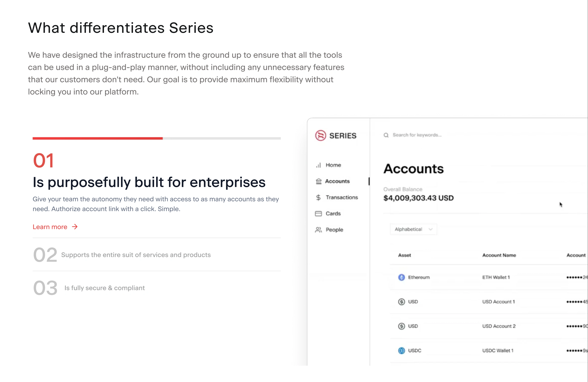Click the Transactions dollar sign icon
Viewport: 588px width, 382px height.
pyautogui.click(x=318, y=197)
